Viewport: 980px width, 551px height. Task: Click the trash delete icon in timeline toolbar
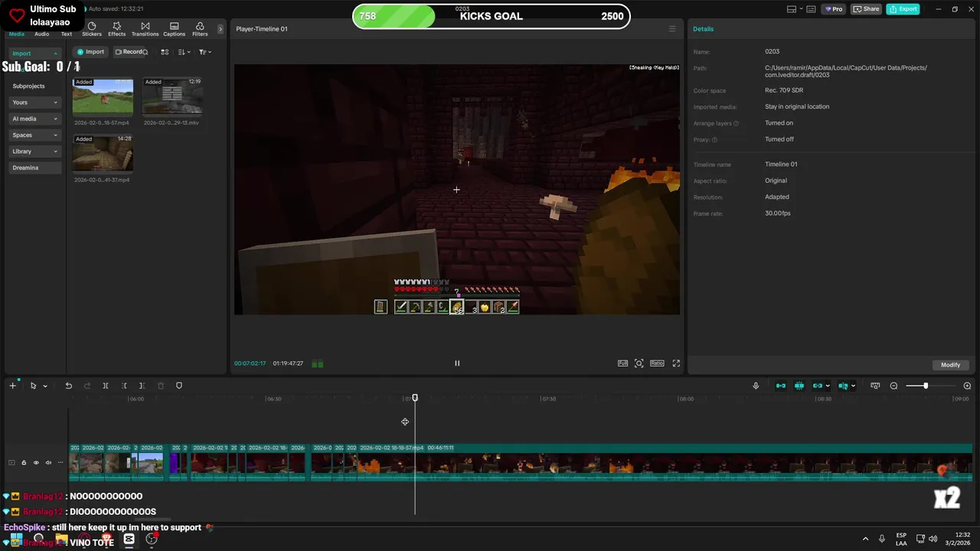(x=161, y=386)
